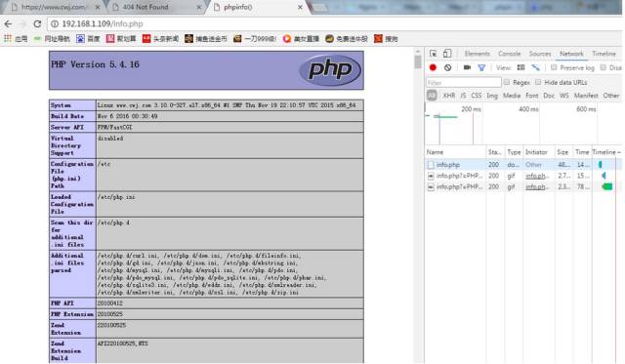
Task: Toggle DevTools device toolbar icon
Action: pos(447,54)
